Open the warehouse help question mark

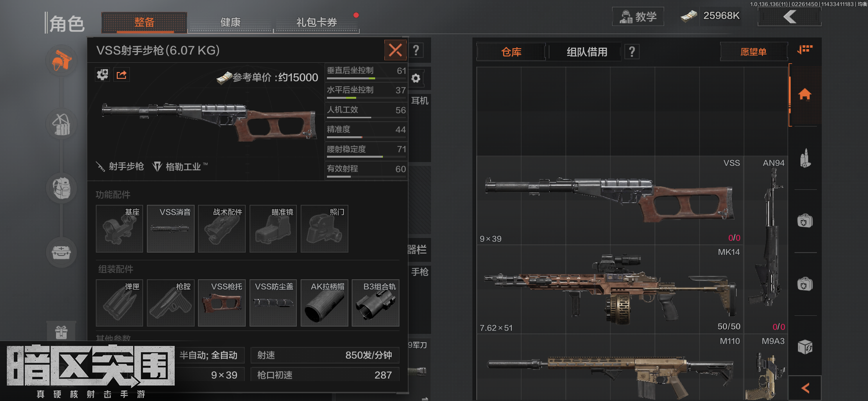tap(632, 52)
